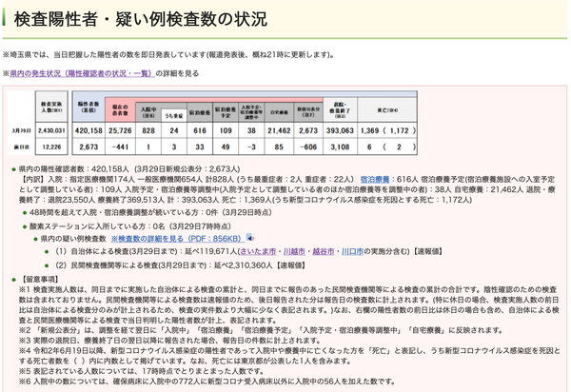Click the 2,430,031 tests cell
The width and height of the screenshot is (571, 392).
pos(51,130)
